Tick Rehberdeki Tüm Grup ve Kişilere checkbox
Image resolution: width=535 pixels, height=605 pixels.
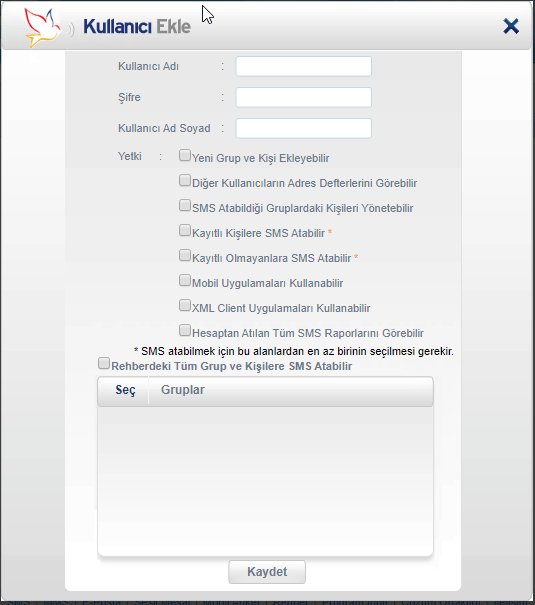click(104, 363)
